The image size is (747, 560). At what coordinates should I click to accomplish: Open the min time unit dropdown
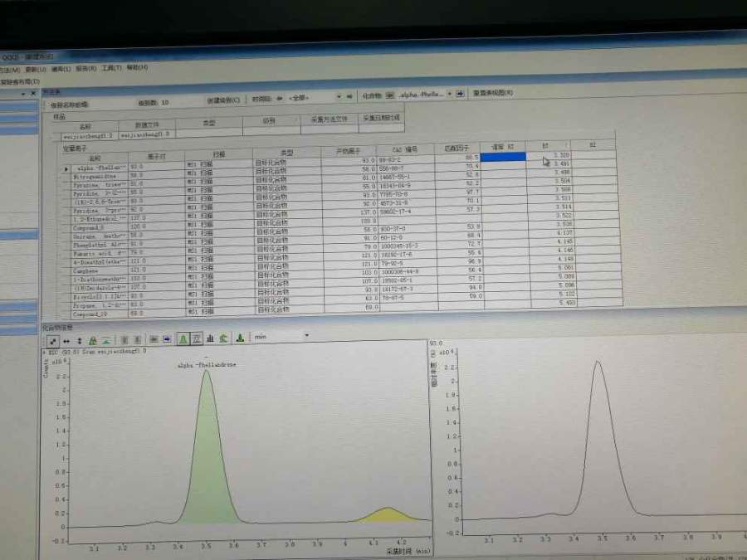coord(306,336)
